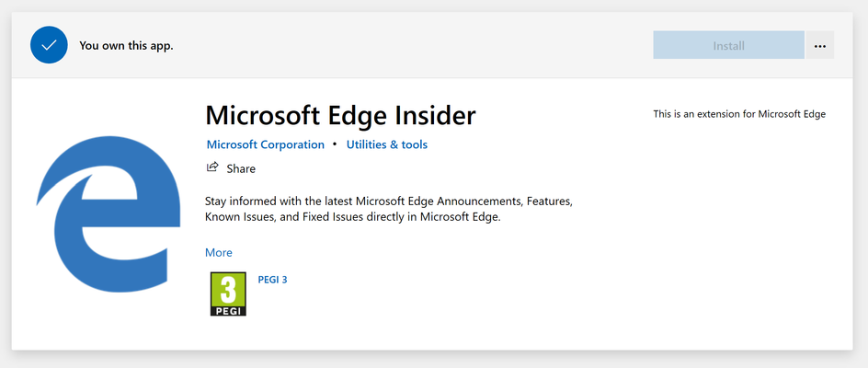The width and height of the screenshot is (868, 368).
Task: Click 'This is an extension for Microsoft Edge' note
Action: (739, 114)
